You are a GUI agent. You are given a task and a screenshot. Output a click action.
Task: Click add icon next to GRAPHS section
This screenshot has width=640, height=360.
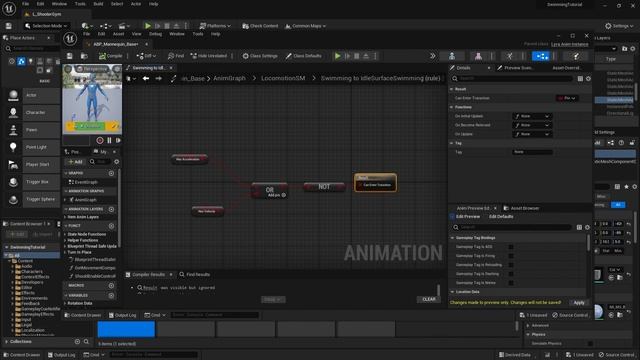pyautogui.click(x=111, y=173)
